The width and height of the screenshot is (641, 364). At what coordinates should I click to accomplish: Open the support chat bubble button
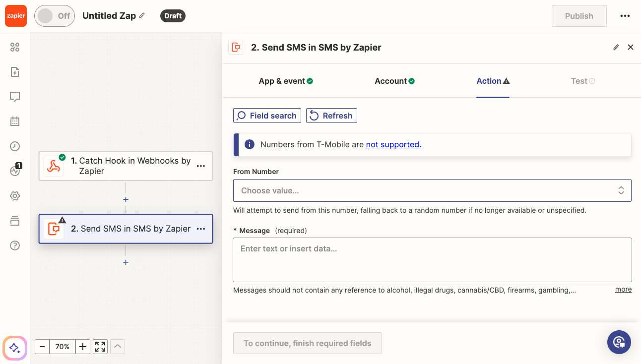point(619,342)
